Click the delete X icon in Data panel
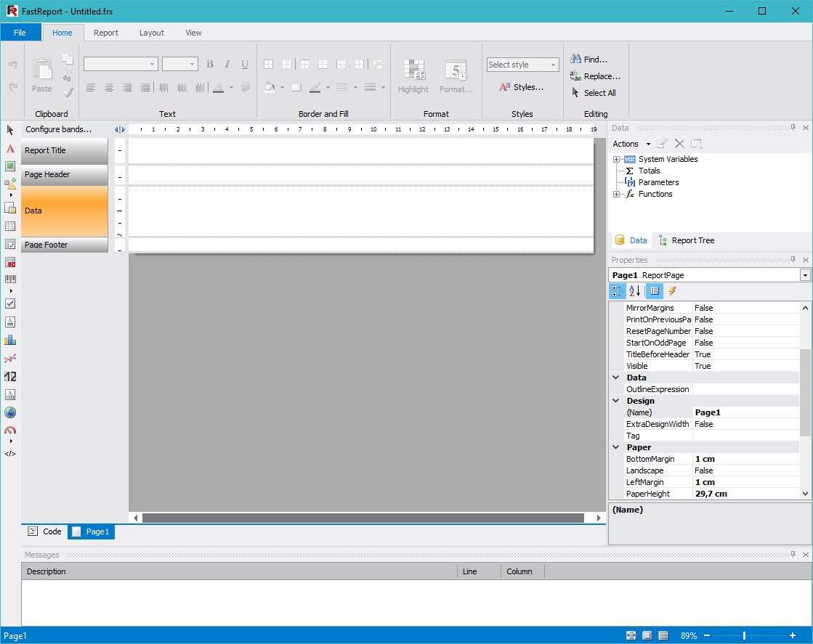 pos(679,144)
